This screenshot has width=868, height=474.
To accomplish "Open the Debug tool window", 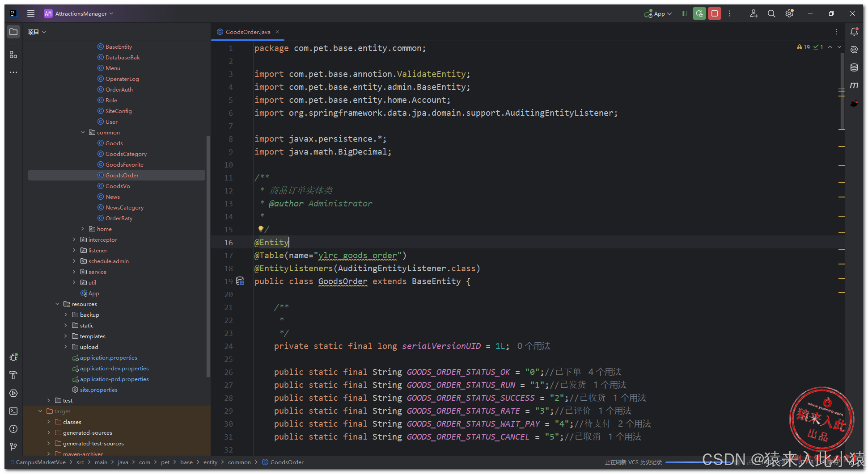I will (x=13, y=357).
